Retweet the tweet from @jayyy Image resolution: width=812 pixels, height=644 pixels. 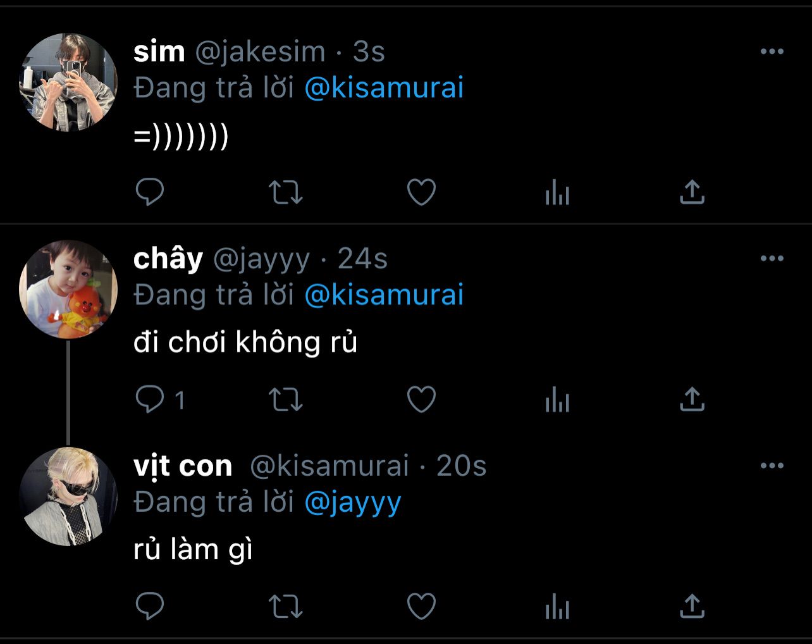286,399
